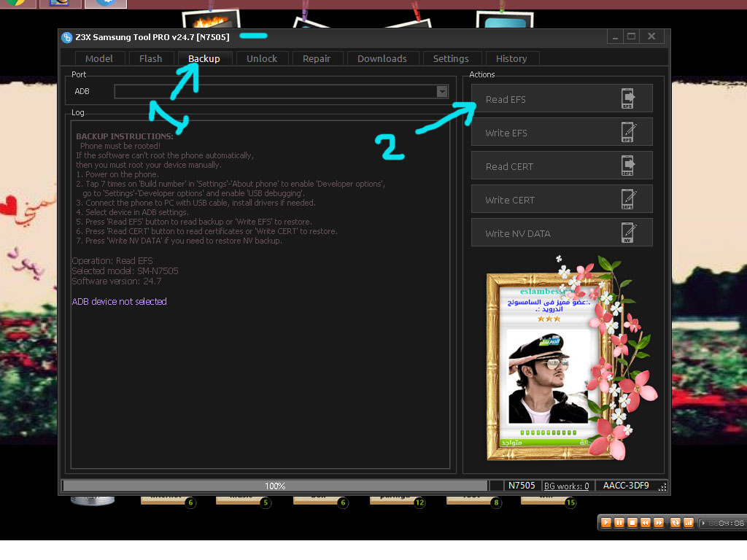Toggle repeat in the orange media player
Screen dimensions: 747x560
(x=676, y=522)
